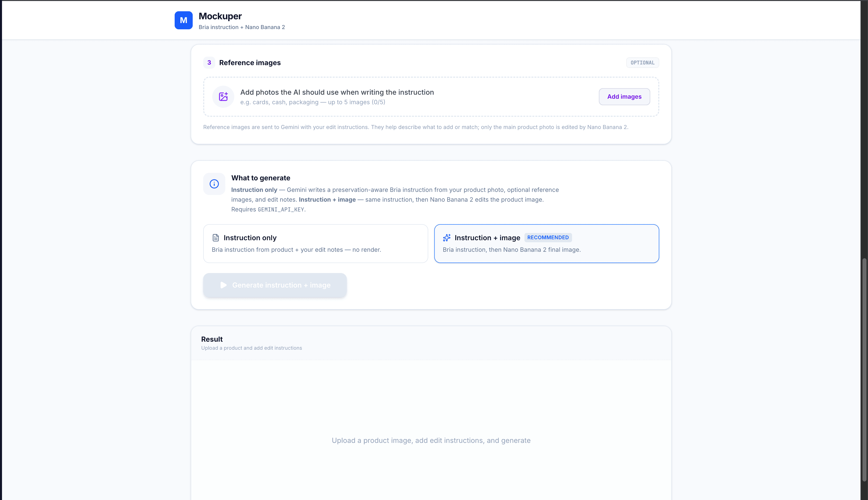Click the reference images dashed drop area

click(431, 96)
